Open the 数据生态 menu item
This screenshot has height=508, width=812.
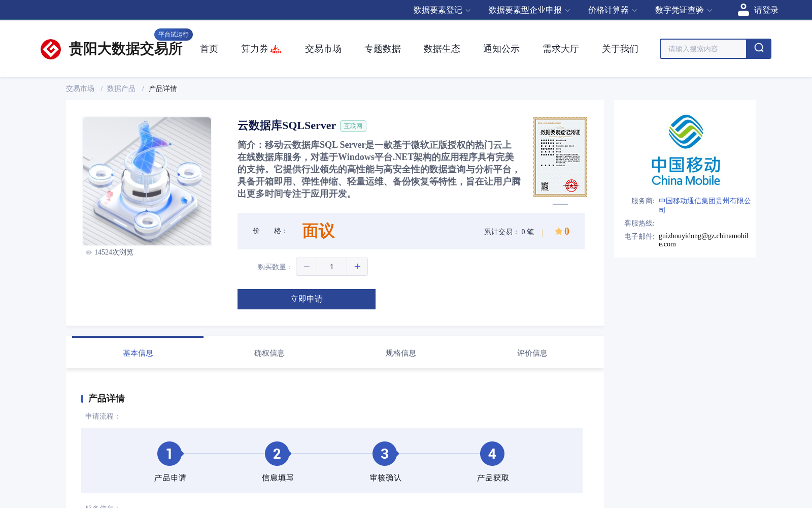pyautogui.click(x=442, y=49)
